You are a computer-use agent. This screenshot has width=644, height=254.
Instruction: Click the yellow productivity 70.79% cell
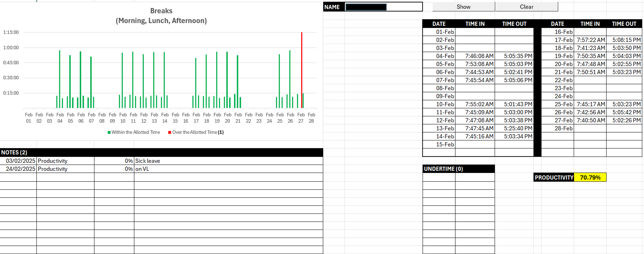[590, 177]
